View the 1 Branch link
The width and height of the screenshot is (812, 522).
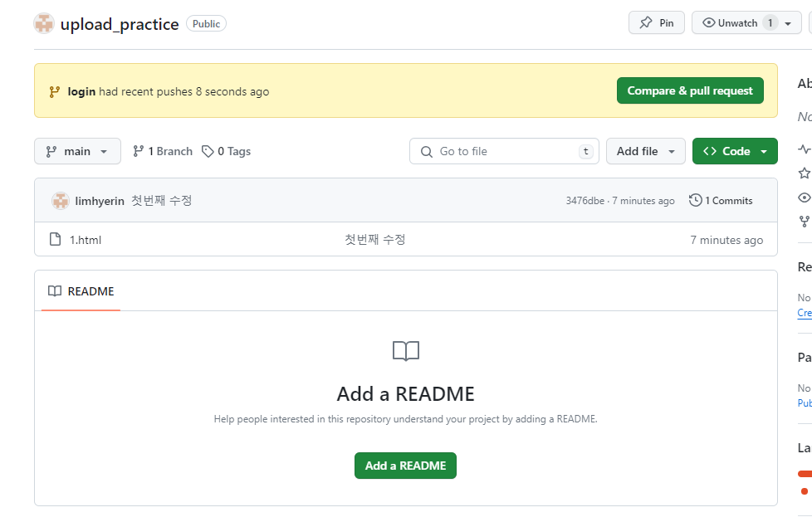coord(163,151)
